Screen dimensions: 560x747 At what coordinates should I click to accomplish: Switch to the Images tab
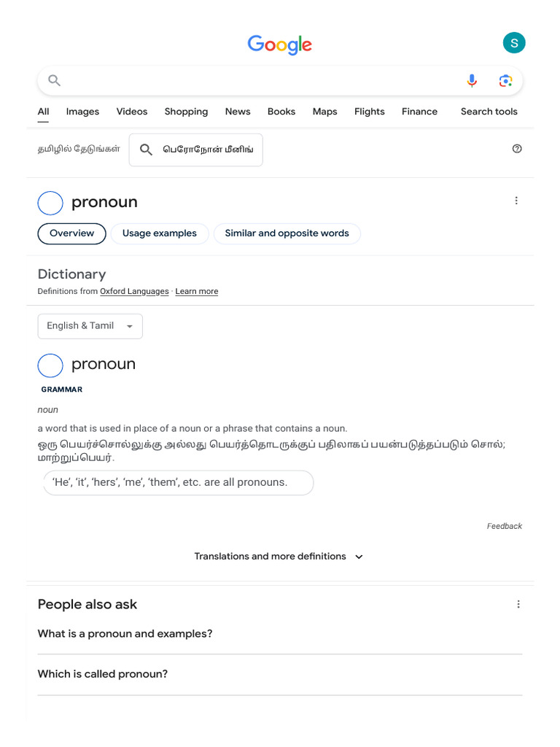[x=82, y=112]
